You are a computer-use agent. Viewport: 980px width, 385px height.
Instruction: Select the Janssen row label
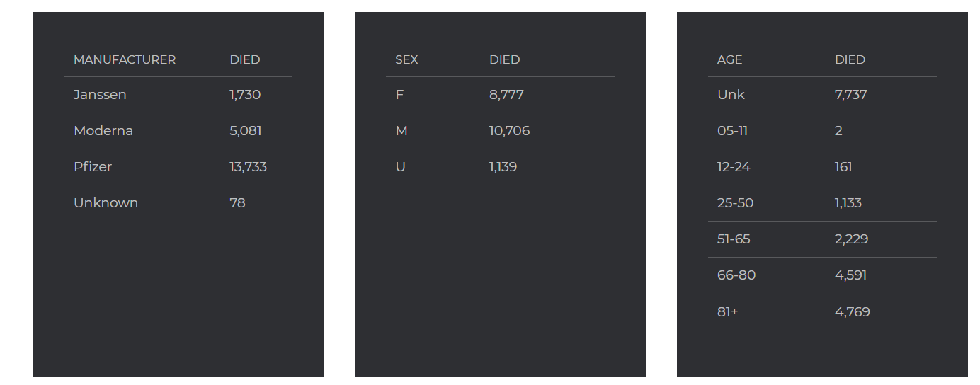[100, 95]
